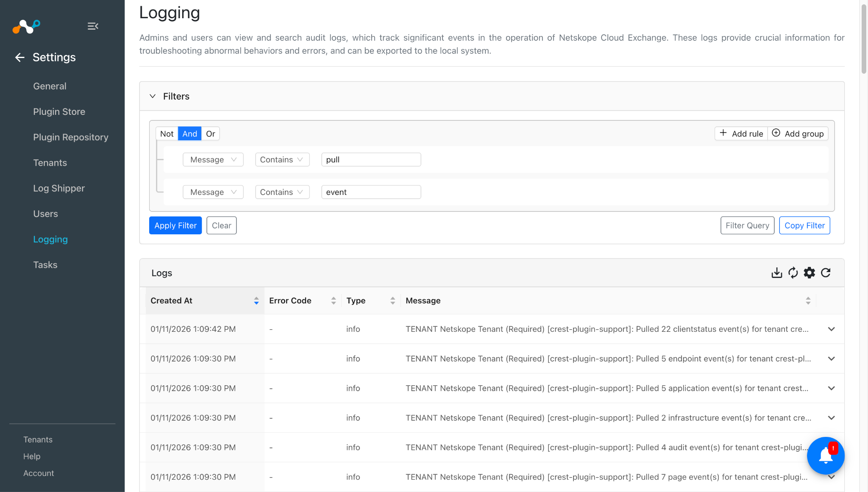Go to Log Shipper
Viewport: 868px width, 492px height.
point(59,189)
